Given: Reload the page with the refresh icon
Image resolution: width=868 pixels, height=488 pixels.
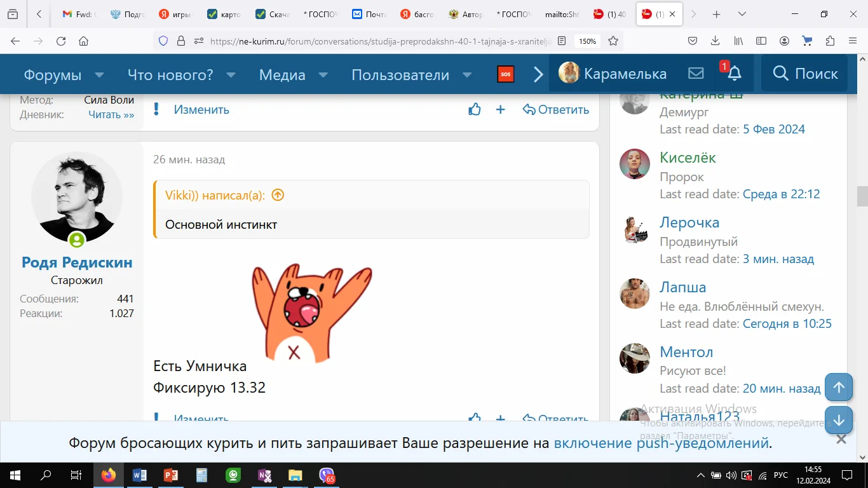Looking at the screenshot, I should point(60,40).
